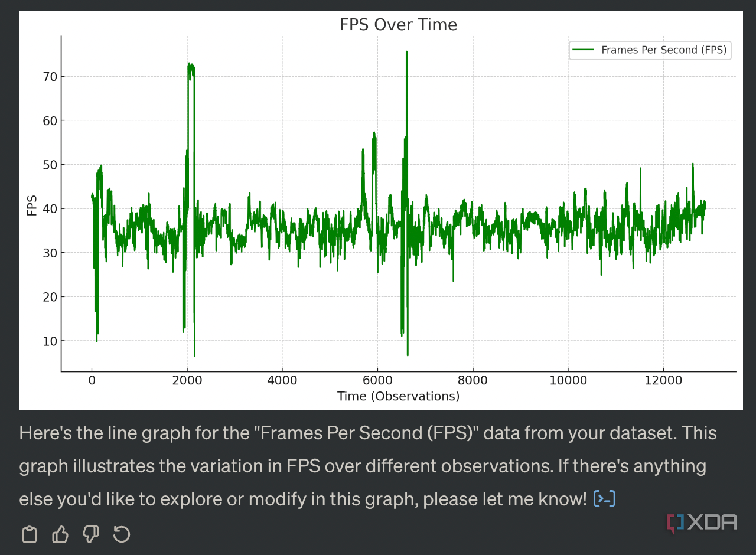Click the green line sample in the legend
Screen dimensions: 756x555
584,50
